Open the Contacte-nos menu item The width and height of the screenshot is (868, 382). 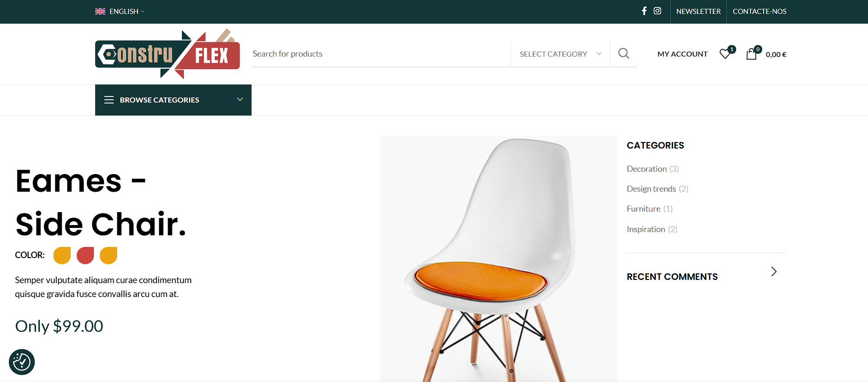(759, 11)
